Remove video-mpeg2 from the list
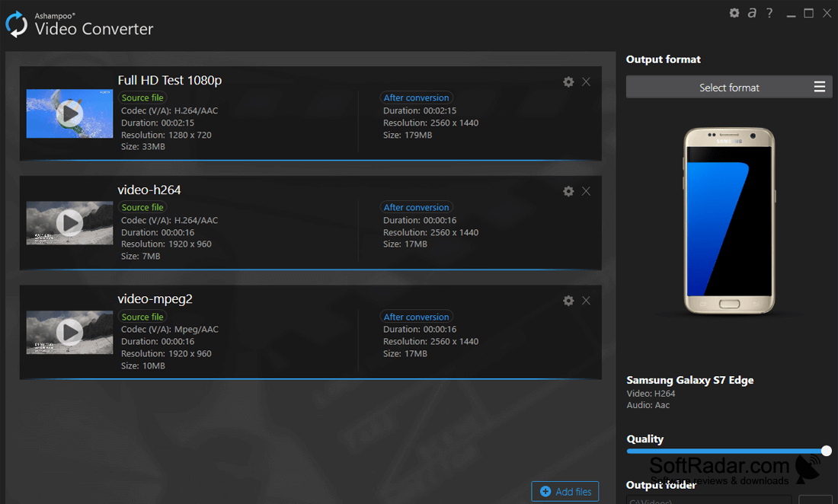838x504 pixels. 587,301
